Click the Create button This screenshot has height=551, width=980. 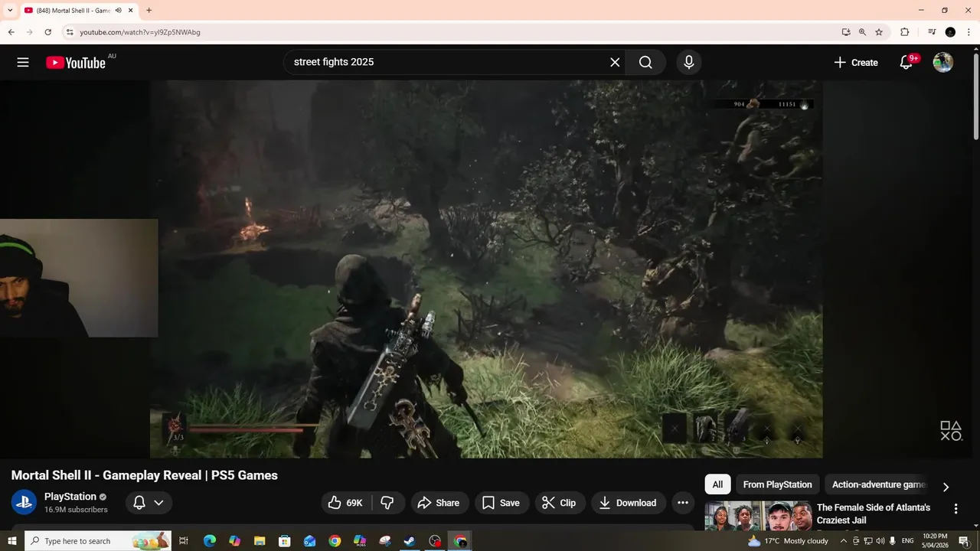[856, 63]
